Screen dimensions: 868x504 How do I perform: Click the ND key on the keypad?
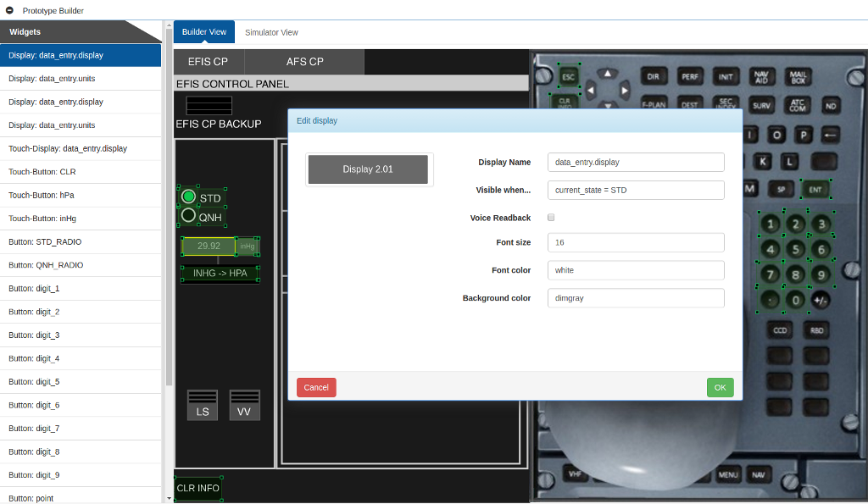(x=831, y=106)
